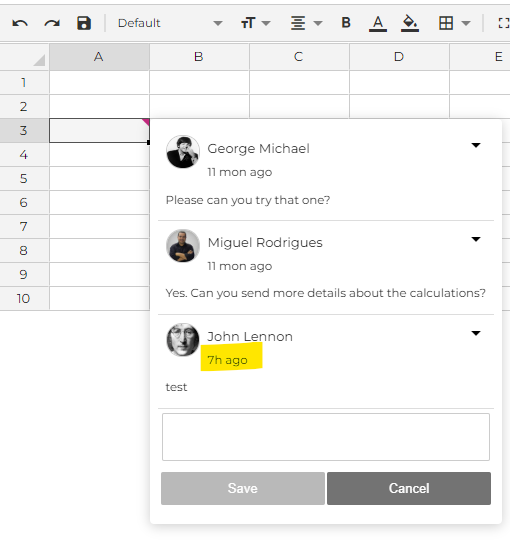The image size is (510, 541).
Task: Redo the last action
Action: (x=52, y=23)
